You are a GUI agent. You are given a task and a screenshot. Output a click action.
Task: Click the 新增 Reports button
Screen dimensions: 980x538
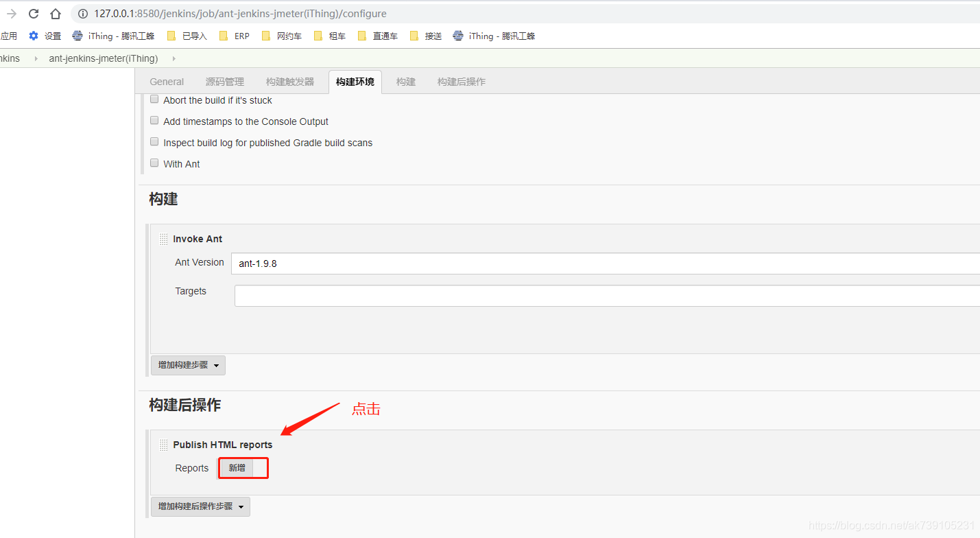(237, 467)
